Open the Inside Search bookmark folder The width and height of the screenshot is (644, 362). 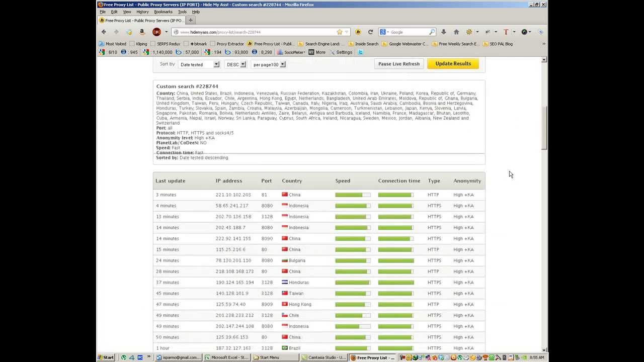point(363,44)
